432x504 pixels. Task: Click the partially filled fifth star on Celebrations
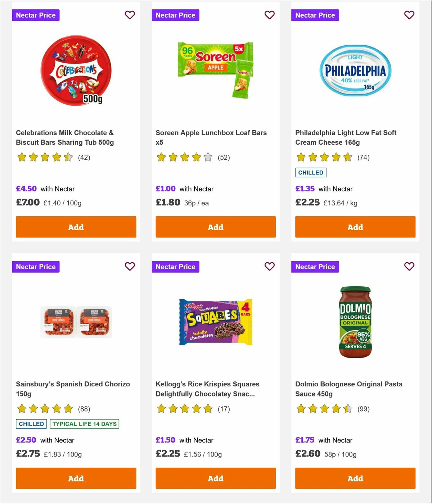pyautogui.click(x=68, y=157)
